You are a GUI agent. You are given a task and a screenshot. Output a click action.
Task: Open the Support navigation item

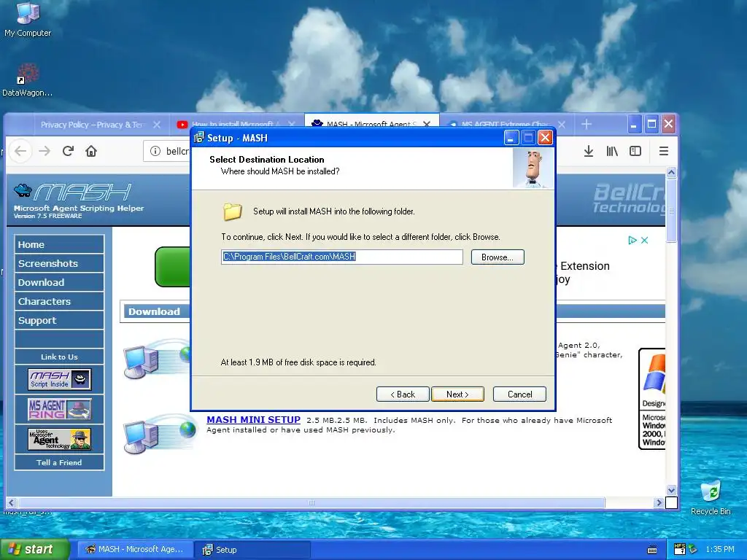click(59, 321)
